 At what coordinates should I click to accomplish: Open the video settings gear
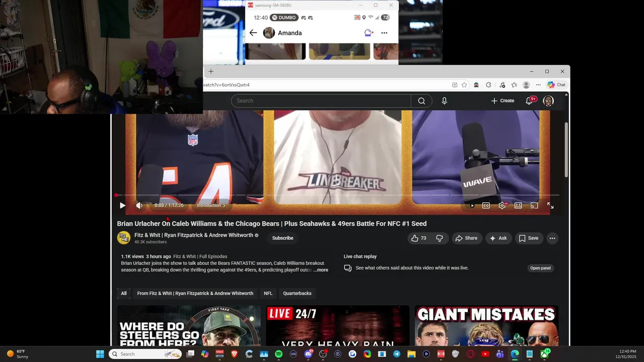(502, 206)
